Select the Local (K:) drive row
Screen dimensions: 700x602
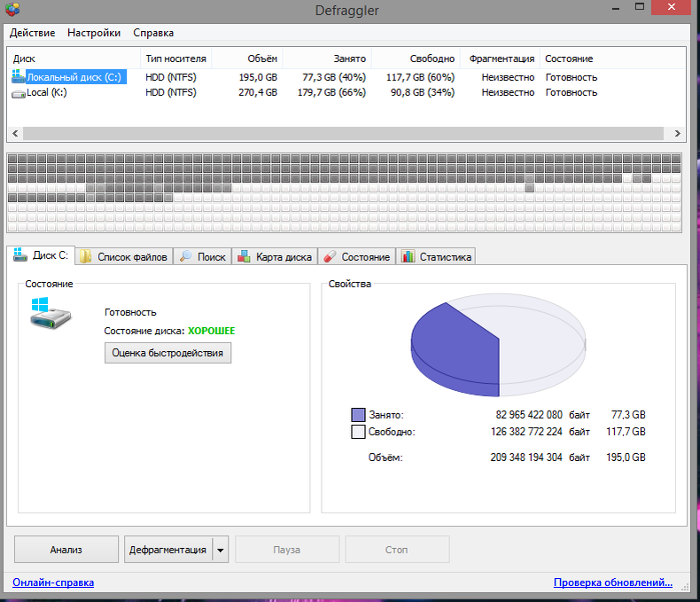346,92
